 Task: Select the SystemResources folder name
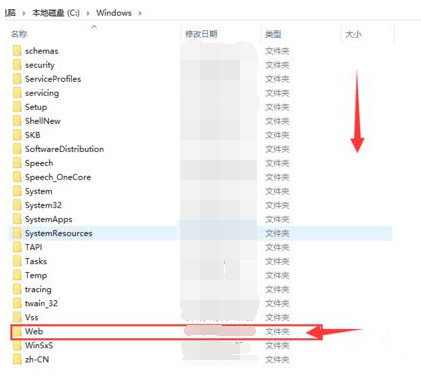point(59,233)
